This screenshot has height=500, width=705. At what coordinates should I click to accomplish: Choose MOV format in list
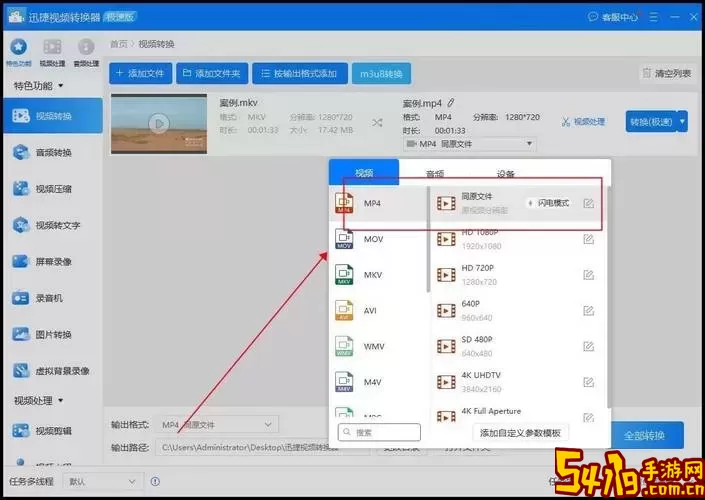pyautogui.click(x=378, y=239)
